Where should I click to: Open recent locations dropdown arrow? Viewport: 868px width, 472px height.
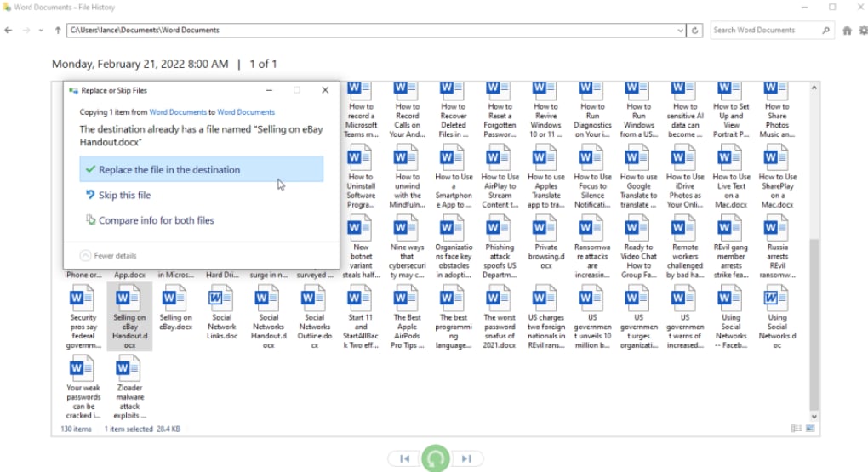click(x=41, y=31)
